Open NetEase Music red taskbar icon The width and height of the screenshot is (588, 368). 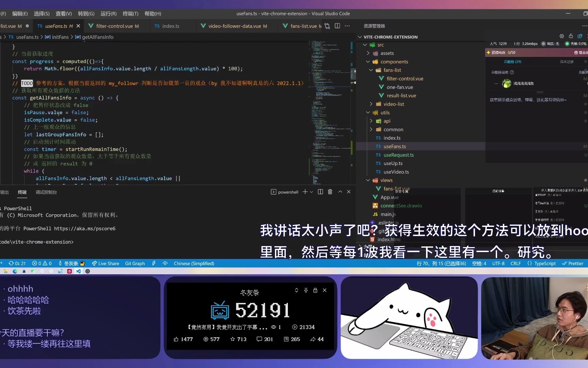click(69, 271)
